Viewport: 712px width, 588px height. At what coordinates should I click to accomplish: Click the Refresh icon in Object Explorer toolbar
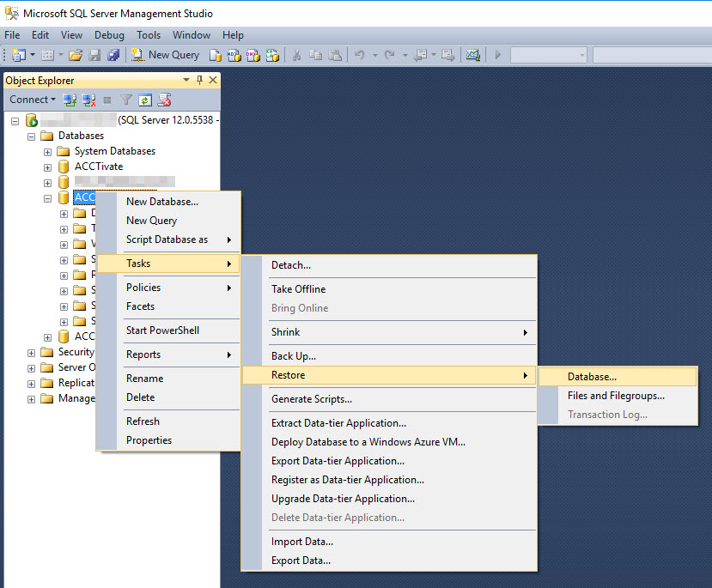click(145, 100)
